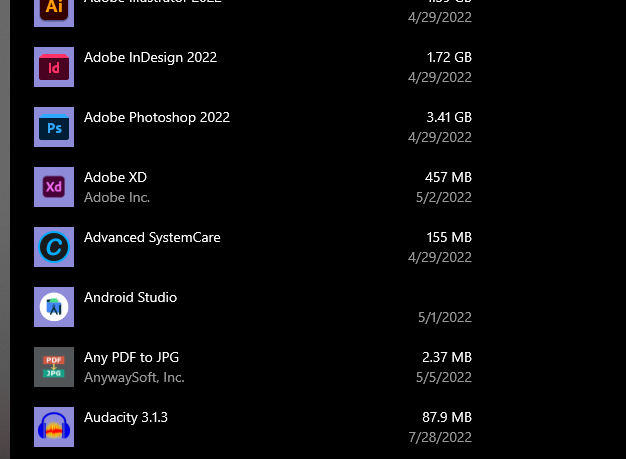Select the Adobe InDesign 2022 entry

click(x=150, y=57)
